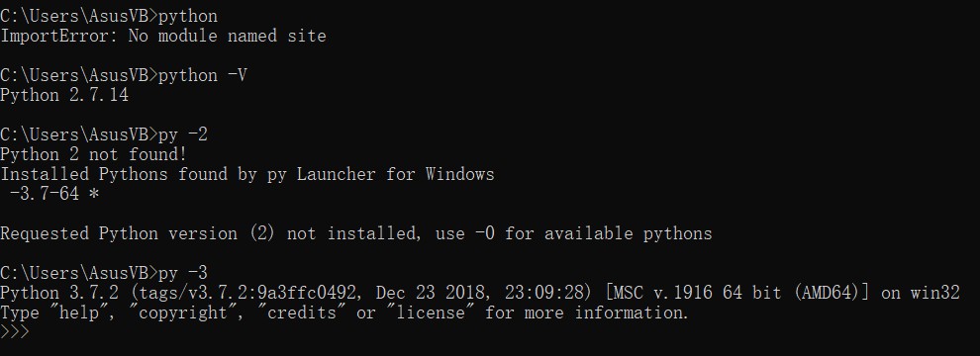Click the 'py -2' command text
This screenshot has width=980, height=356.
coord(183,134)
